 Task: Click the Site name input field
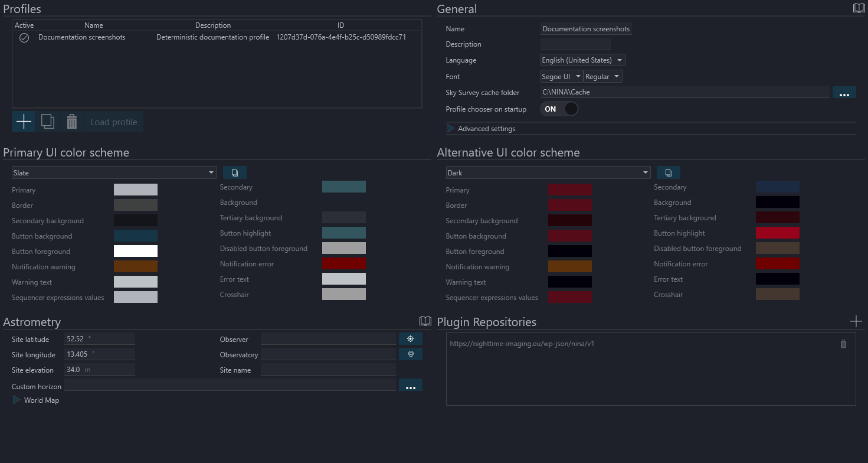coord(328,370)
